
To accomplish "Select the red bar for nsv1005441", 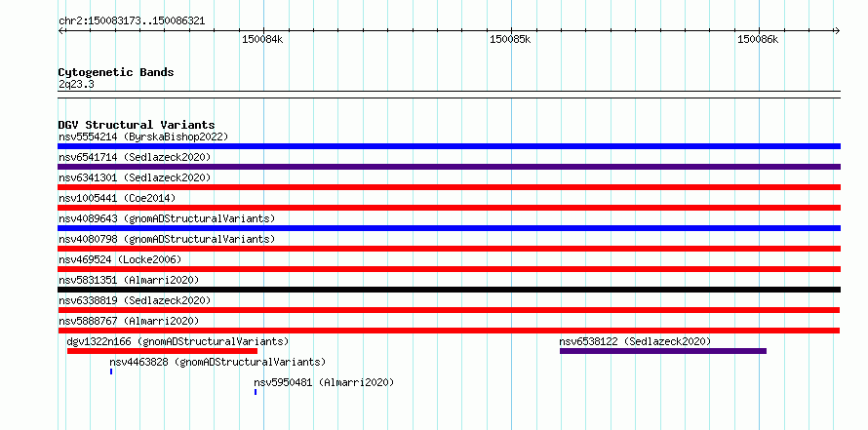I will click(x=449, y=208).
